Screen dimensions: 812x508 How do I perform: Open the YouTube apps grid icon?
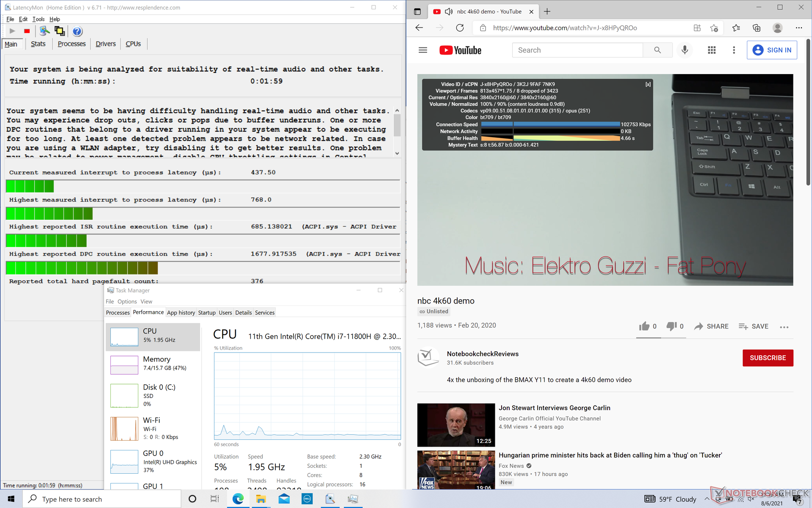click(x=712, y=50)
